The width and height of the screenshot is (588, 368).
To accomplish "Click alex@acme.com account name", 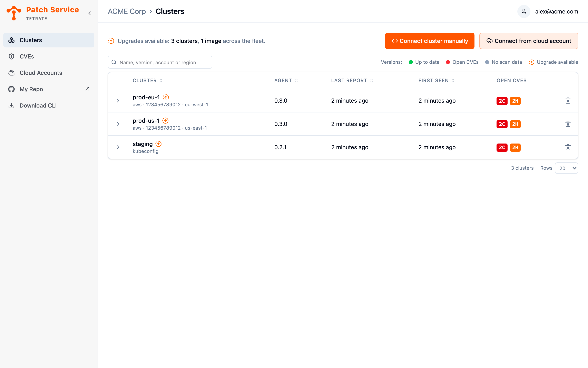I will (556, 11).
